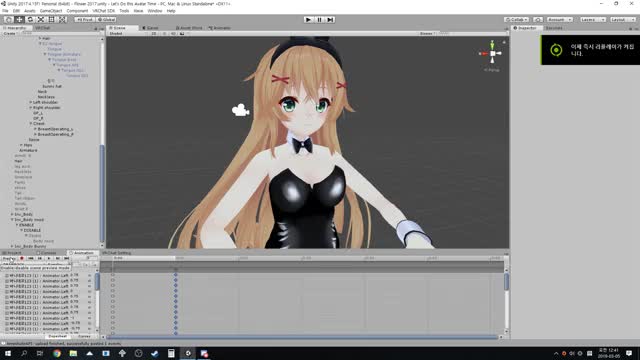This screenshot has height=360, width=640.
Task: Switch to the Console tab
Action: (47, 253)
